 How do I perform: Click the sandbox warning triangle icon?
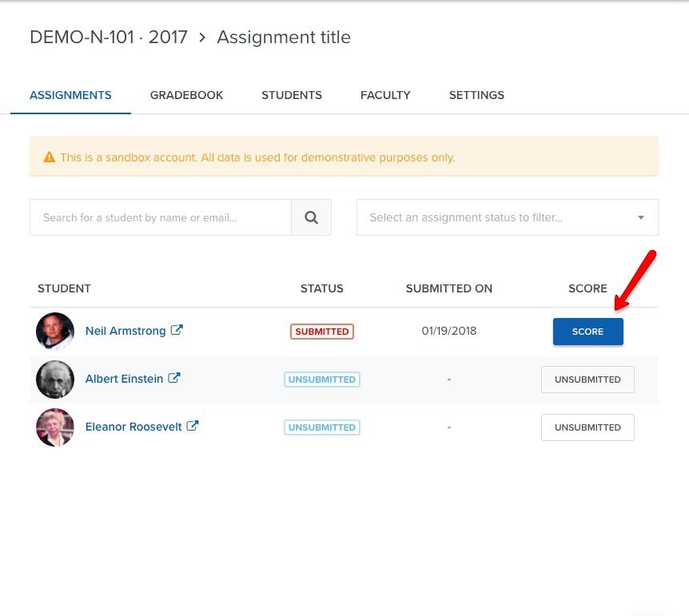click(50, 157)
